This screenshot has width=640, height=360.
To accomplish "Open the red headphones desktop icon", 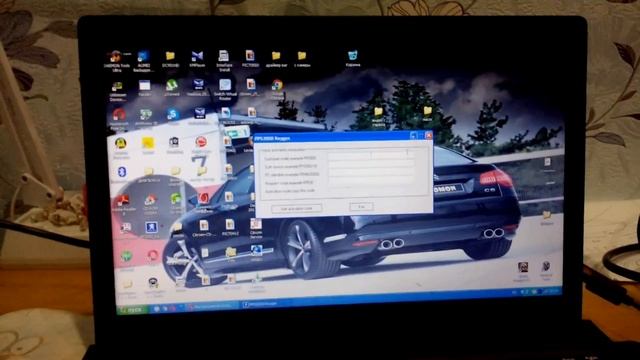I will 119,115.
